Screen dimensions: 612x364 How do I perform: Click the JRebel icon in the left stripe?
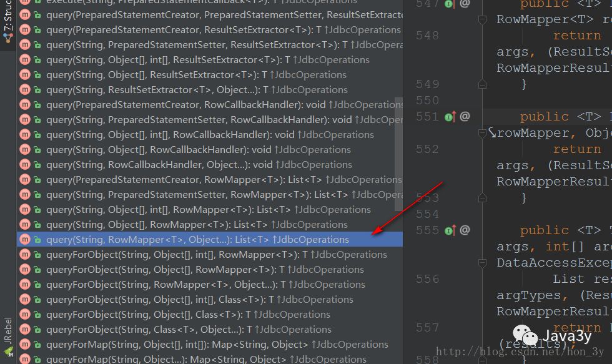pyautogui.click(x=8, y=352)
